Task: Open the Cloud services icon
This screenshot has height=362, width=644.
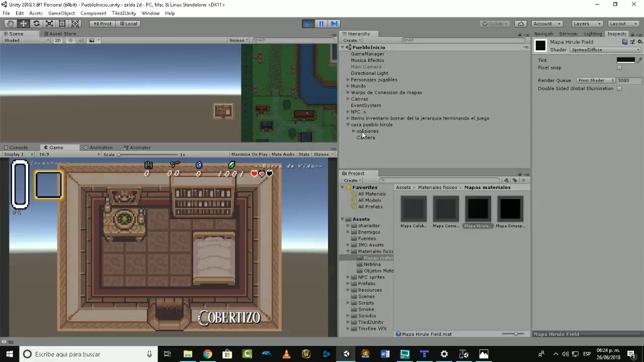Action: [x=521, y=24]
